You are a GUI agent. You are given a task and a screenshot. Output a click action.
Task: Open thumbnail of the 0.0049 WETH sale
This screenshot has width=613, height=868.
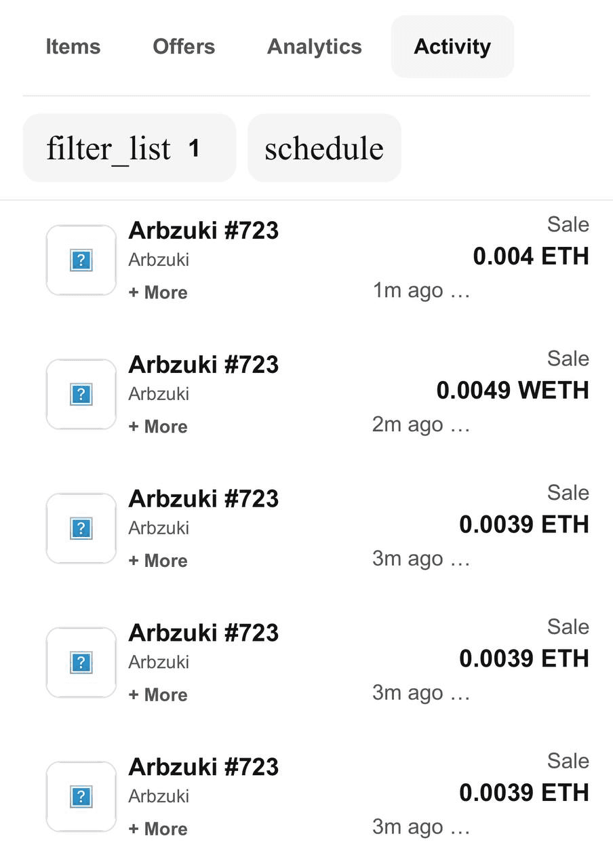[x=81, y=395]
